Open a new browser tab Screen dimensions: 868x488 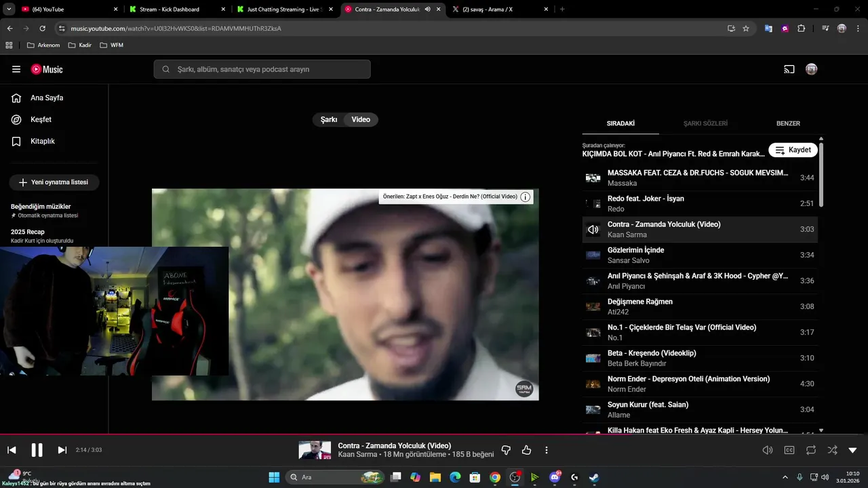click(562, 9)
